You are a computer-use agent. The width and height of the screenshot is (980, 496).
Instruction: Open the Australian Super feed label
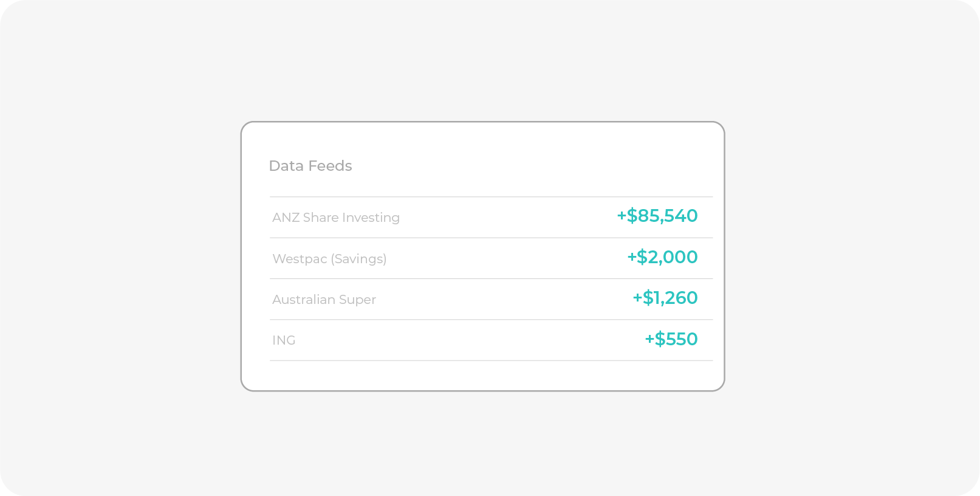point(324,300)
